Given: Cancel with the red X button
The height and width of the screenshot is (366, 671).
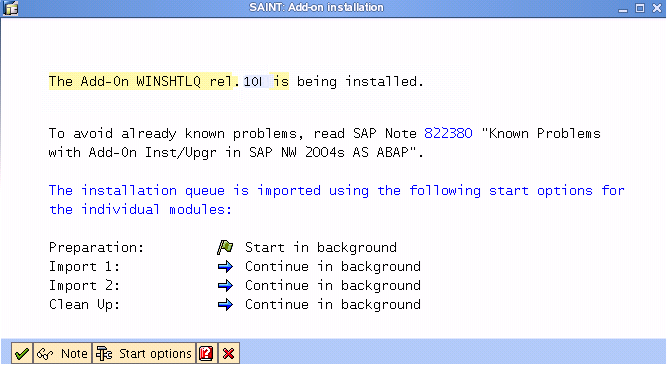Looking at the screenshot, I should [x=229, y=353].
